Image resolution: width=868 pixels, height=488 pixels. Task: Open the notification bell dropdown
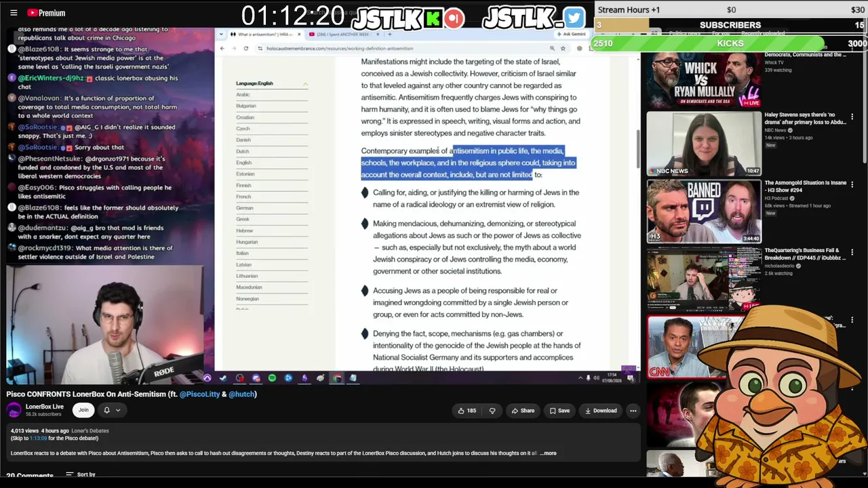111,410
